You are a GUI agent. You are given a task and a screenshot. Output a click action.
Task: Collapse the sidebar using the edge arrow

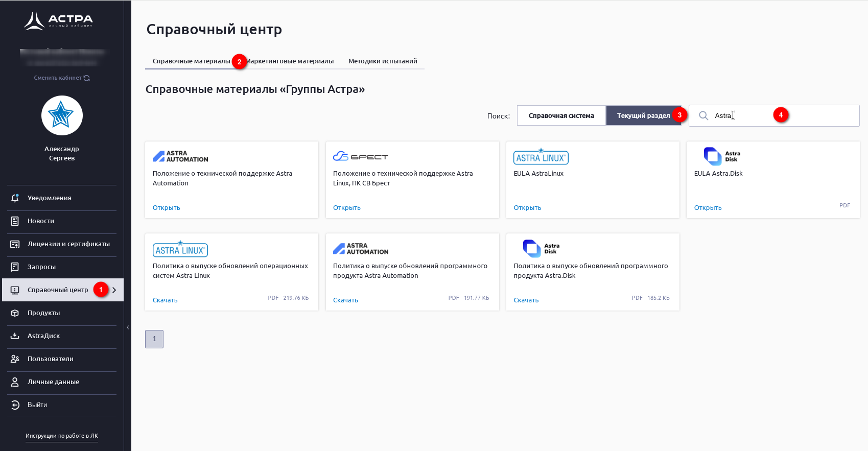(128, 327)
